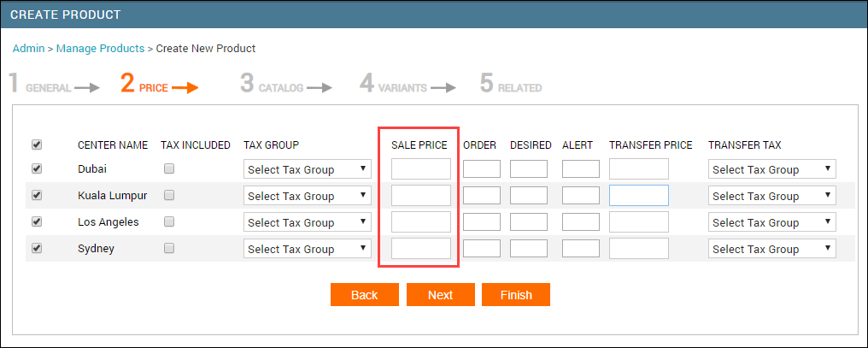Go to step 5 Related
This screenshot has width=868, height=348.
point(511,84)
